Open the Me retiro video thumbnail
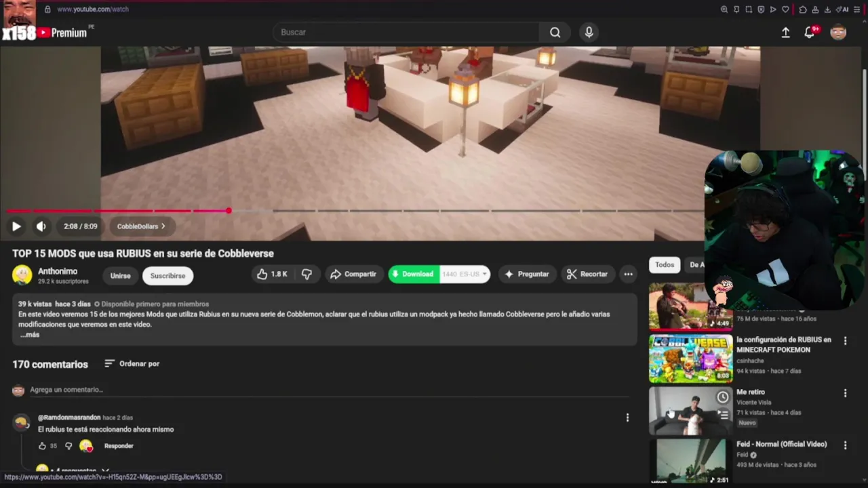 690,411
